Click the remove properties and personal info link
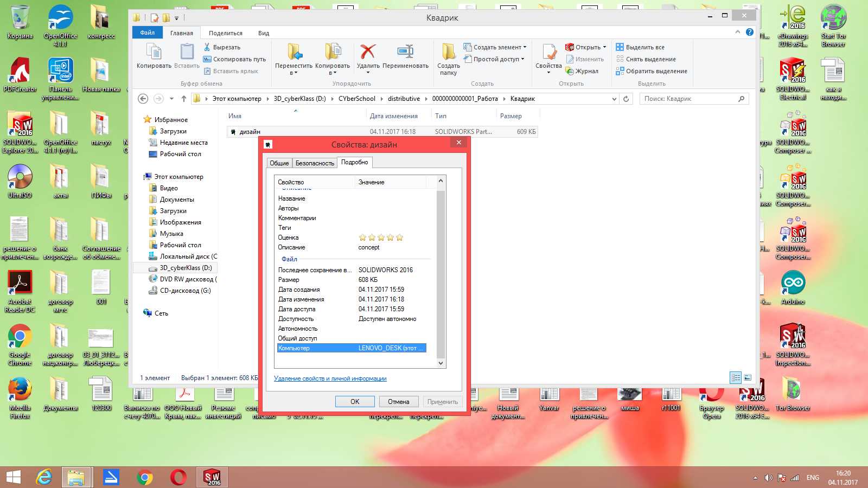The width and height of the screenshot is (868, 488). click(x=330, y=378)
